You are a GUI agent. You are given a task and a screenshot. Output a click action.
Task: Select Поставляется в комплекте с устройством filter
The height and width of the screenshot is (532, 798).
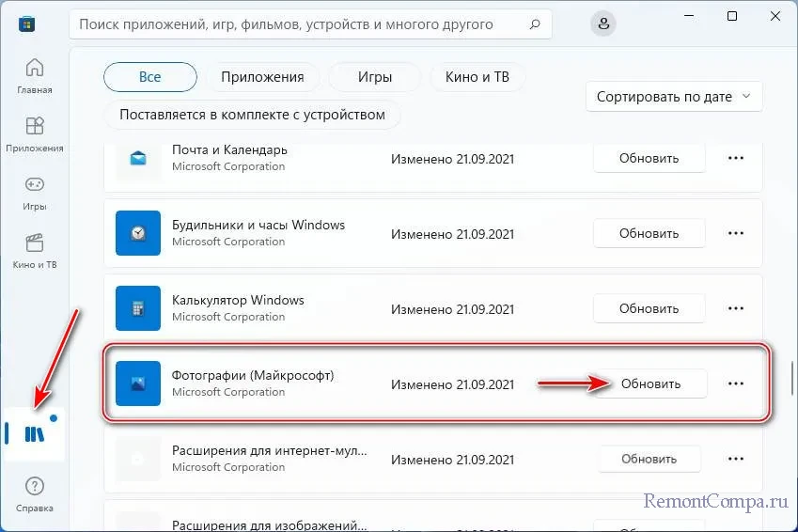pos(252,115)
